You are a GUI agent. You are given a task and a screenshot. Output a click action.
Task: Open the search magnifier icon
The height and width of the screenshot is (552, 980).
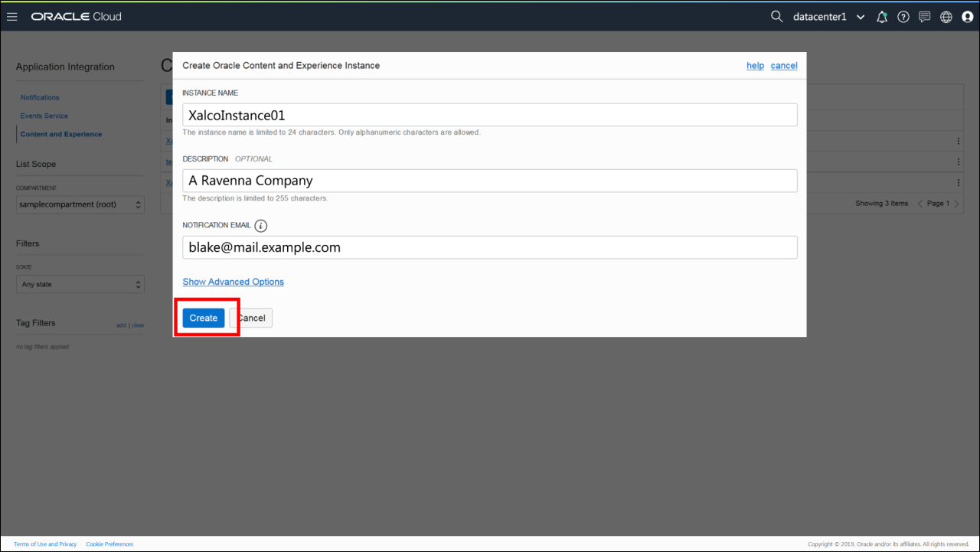coord(777,17)
